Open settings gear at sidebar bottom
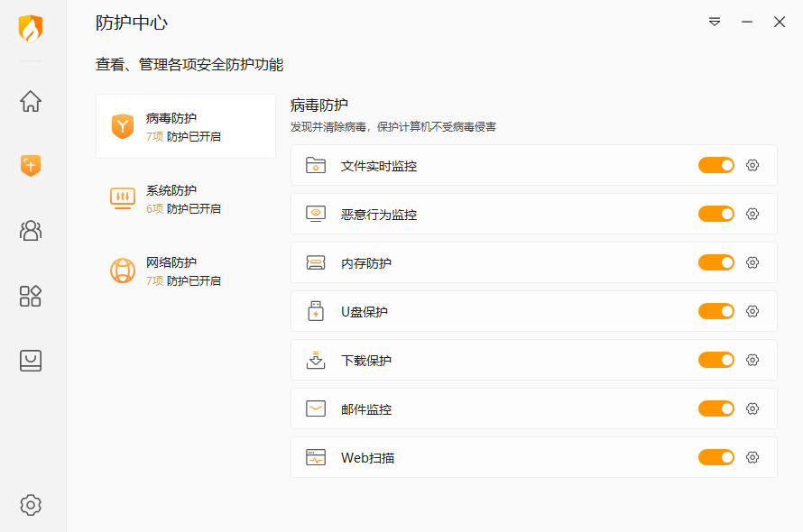This screenshot has width=803, height=532. click(x=31, y=504)
